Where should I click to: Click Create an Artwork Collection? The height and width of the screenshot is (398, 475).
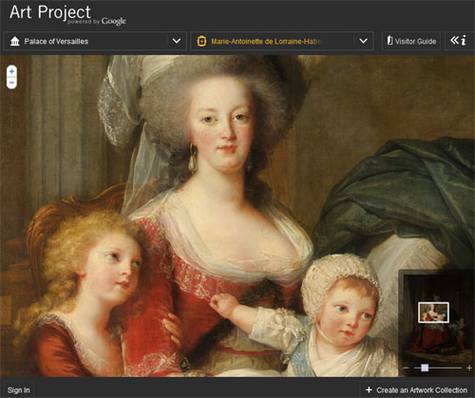[422, 390]
